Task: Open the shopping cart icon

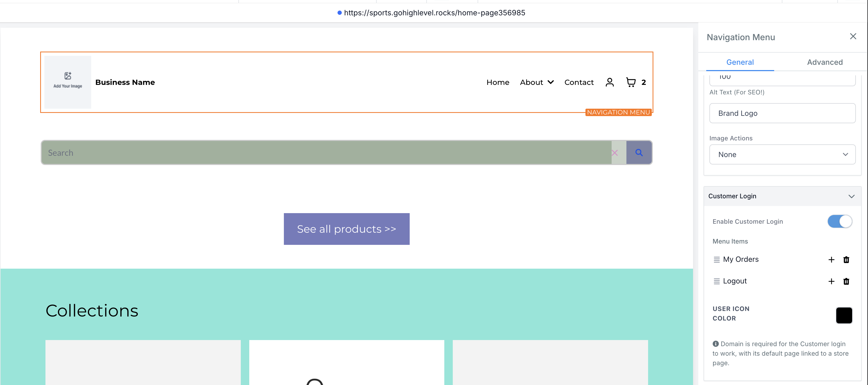Action: click(x=631, y=82)
